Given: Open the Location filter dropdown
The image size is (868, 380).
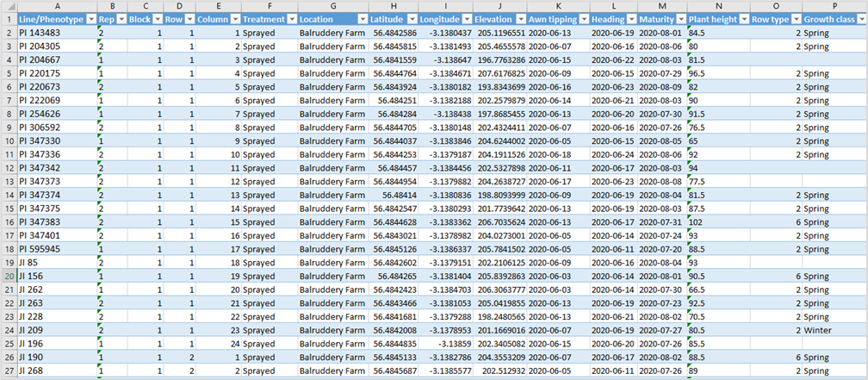Looking at the screenshot, I should (x=360, y=19).
